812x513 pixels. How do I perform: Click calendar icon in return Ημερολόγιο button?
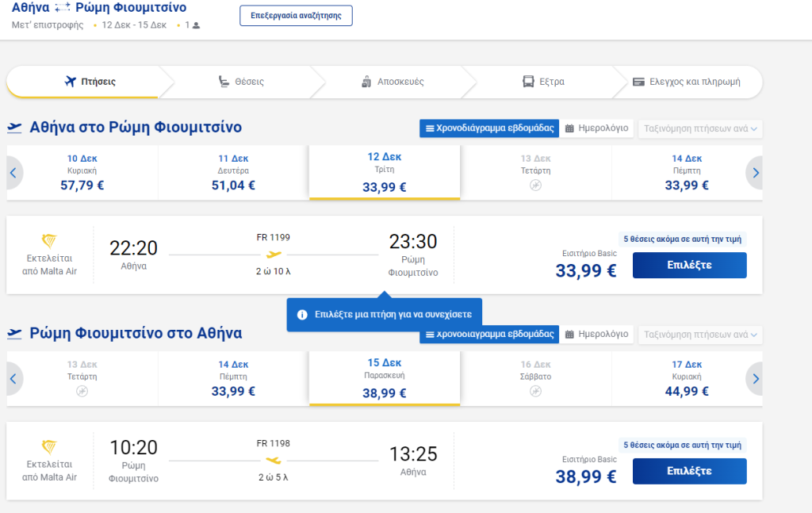click(x=569, y=335)
